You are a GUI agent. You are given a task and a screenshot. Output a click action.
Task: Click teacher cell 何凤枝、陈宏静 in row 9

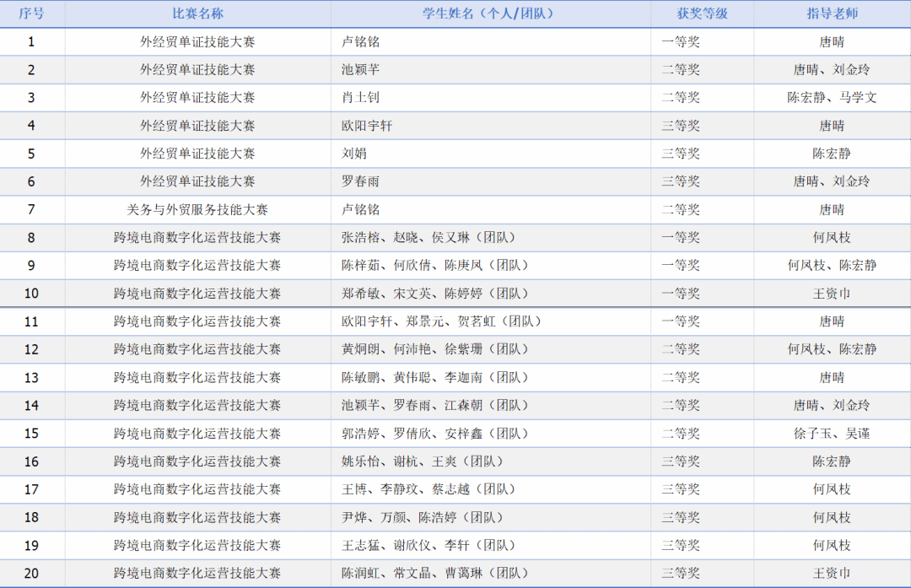[832, 265]
